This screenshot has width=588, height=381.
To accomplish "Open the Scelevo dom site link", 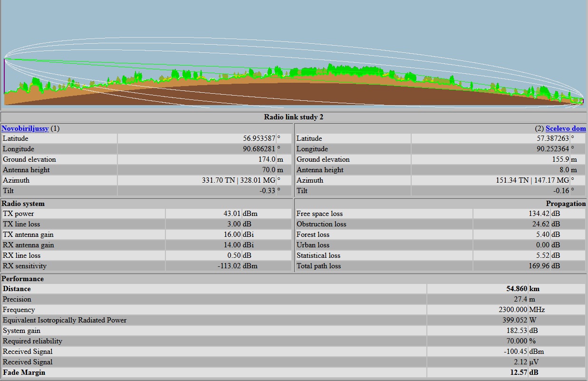I will [x=566, y=128].
